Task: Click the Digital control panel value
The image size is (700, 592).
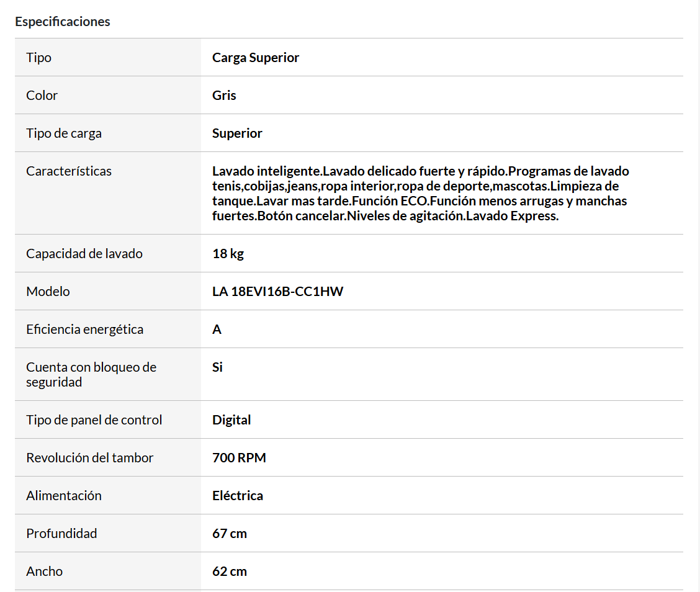Action: click(x=231, y=420)
